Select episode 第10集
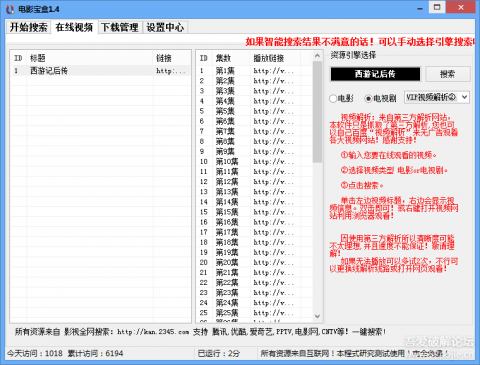The height and width of the screenshot is (365, 480). click(255, 161)
